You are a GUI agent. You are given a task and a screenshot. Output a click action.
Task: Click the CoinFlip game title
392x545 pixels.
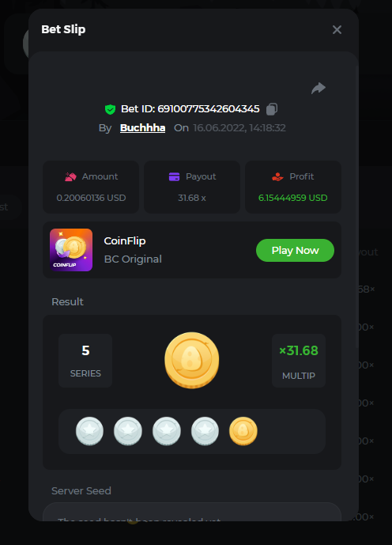125,241
